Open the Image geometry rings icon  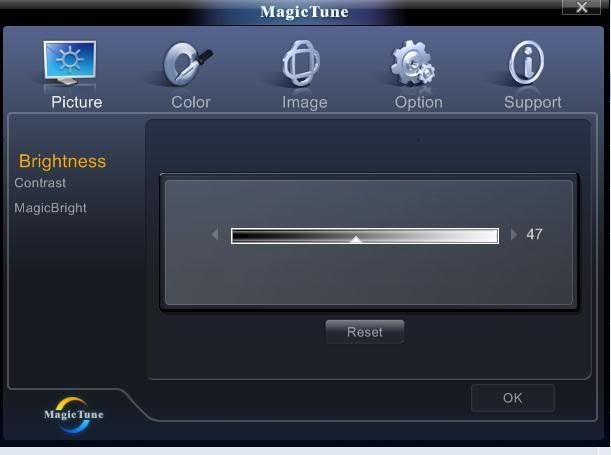pyautogui.click(x=301, y=63)
